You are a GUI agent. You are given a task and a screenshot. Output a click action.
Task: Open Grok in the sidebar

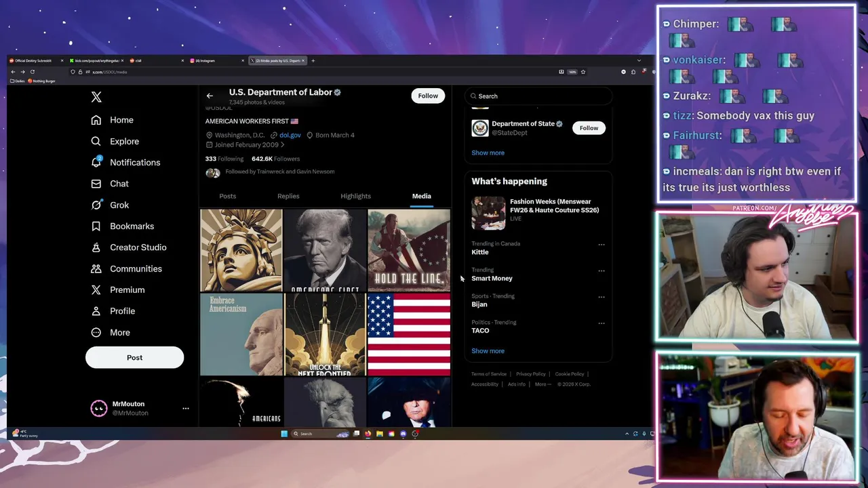pos(110,205)
